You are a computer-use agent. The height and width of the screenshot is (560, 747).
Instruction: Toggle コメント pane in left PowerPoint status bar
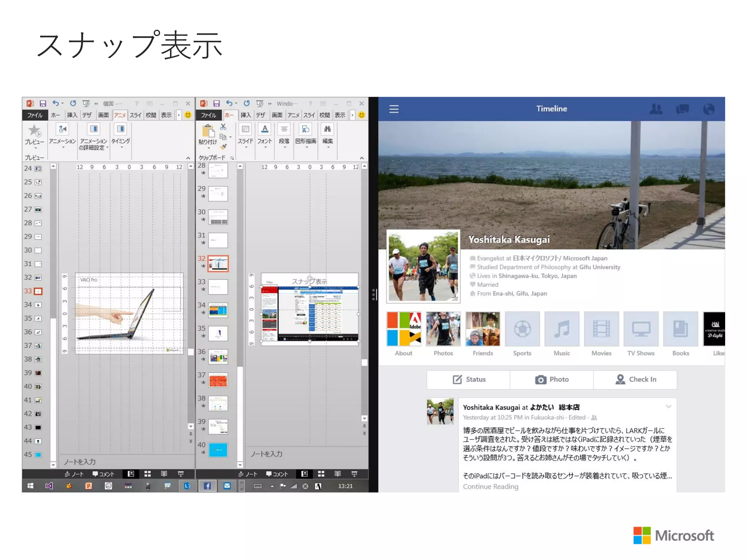click(x=103, y=474)
